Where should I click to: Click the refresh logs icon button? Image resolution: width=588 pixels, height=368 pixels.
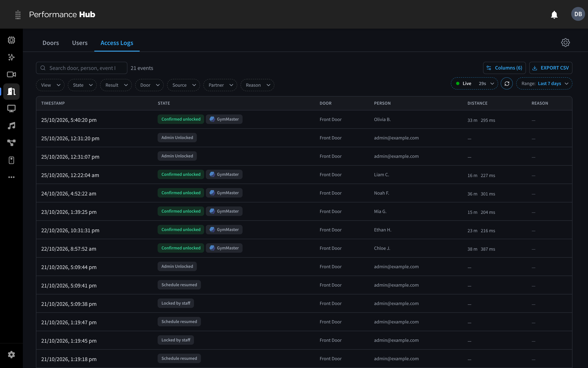[x=507, y=83]
